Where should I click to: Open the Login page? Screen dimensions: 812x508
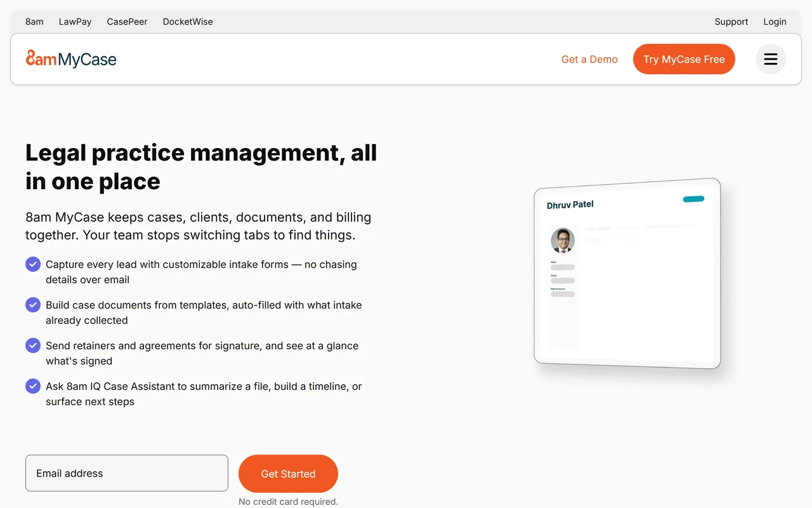[x=775, y=22]
